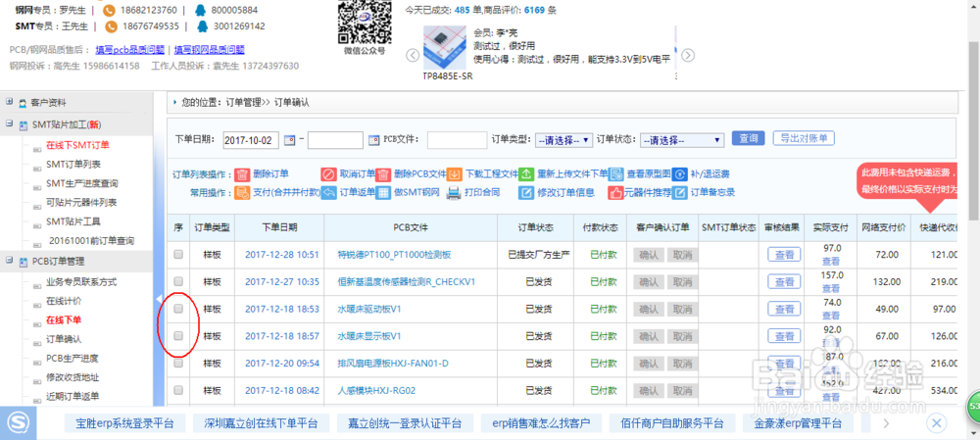The image size is (980, 440).
Task: Open the calendar picker for start date
Action: pyautogui.click(x=289, y=140)
